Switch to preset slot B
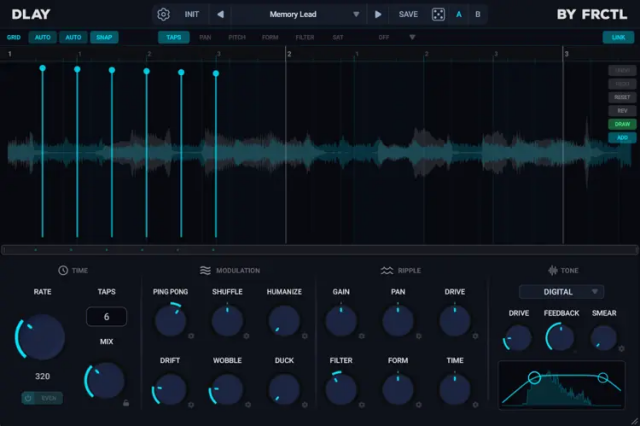The width and height of the screenshot is (640, 426). pyautogui.click(x=478, y=14)
